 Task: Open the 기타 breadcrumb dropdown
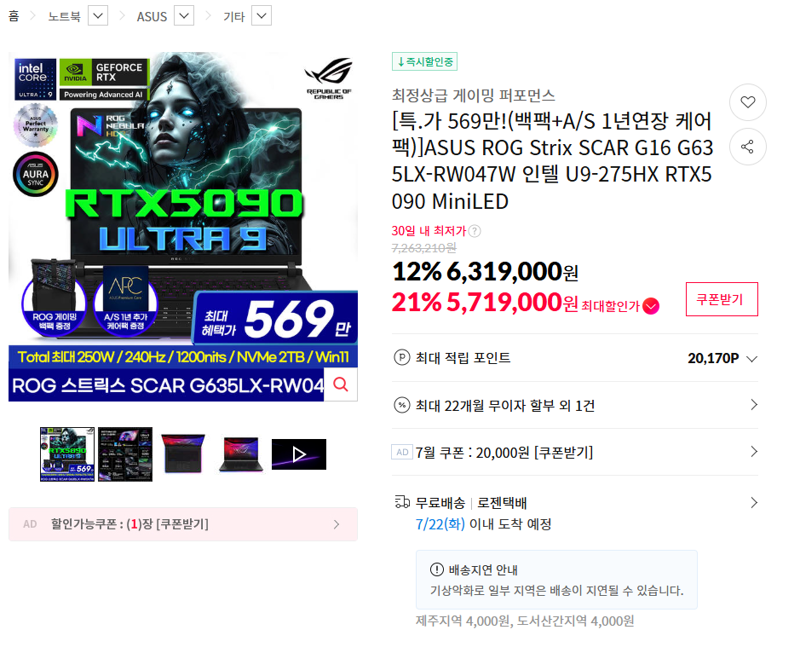pos(262,16)
